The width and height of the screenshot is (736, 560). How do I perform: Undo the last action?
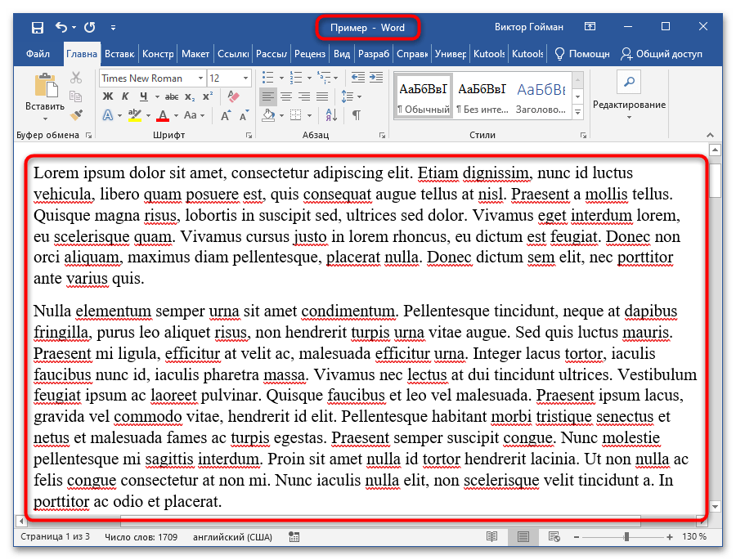(61, 27)
